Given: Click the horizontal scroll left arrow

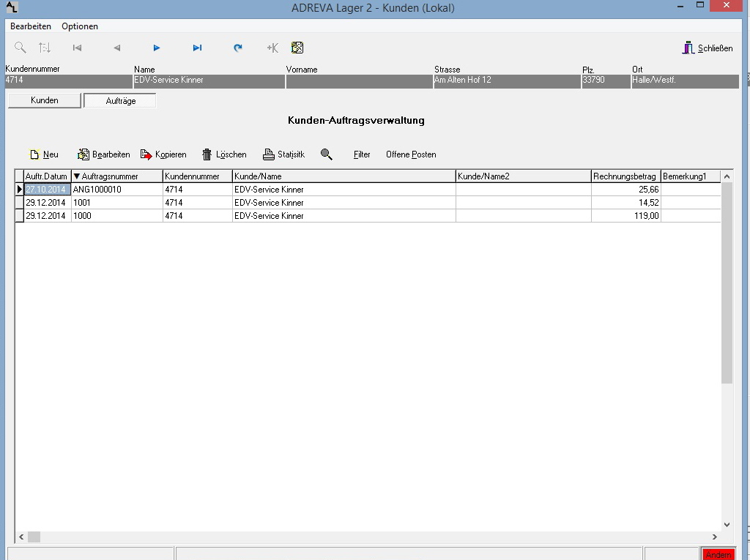Looking at the screenshot, I should 21,537.
